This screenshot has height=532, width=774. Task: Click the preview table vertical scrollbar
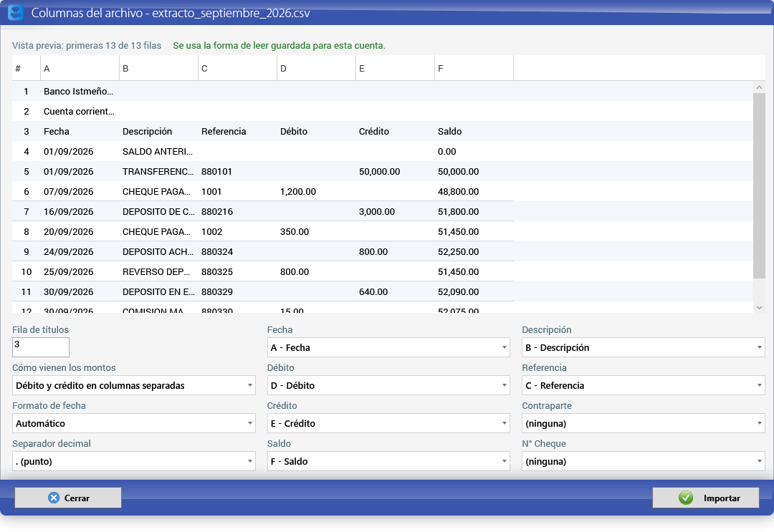tap(759, 186)
